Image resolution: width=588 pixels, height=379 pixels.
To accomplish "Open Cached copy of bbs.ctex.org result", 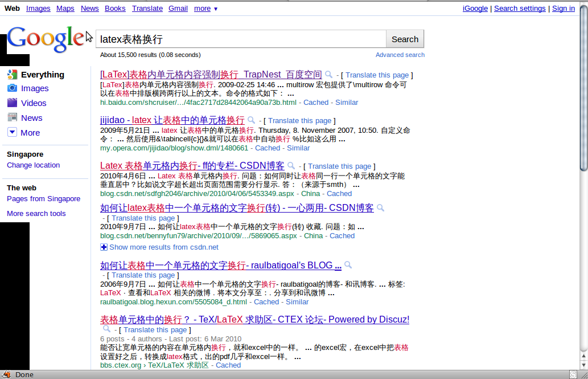I will [228, 365].
